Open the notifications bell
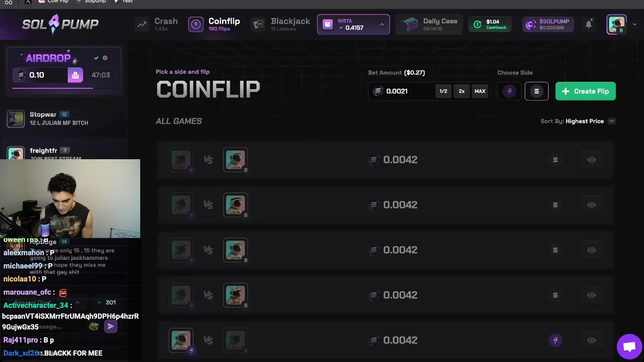 click(588, 24)
